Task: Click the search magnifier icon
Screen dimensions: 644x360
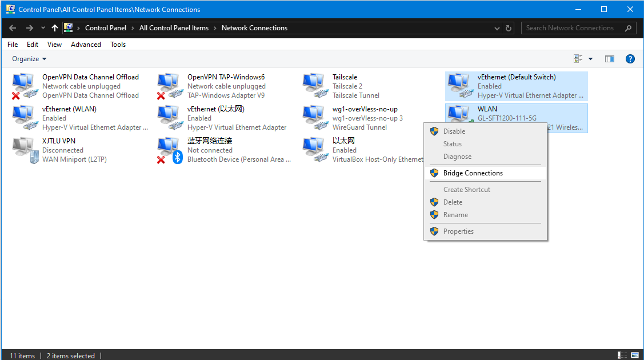Action: tap(628, 28)
